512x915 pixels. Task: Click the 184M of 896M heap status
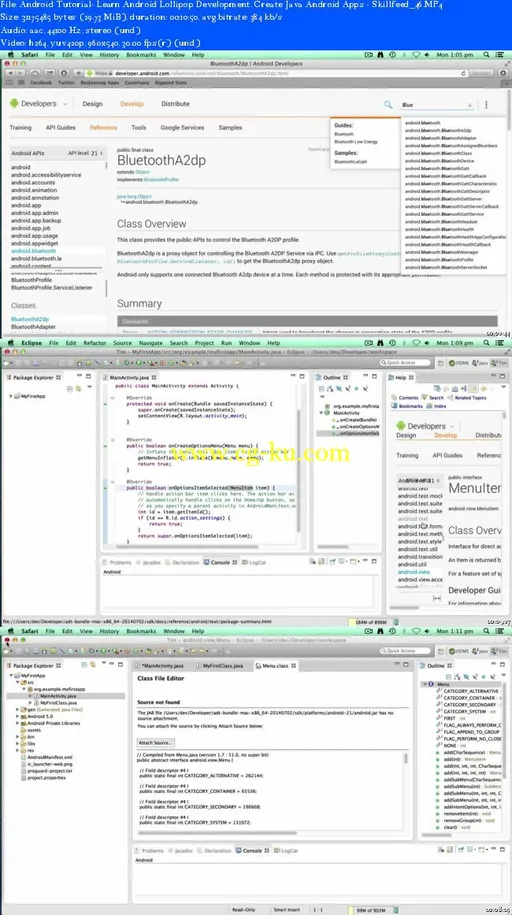[368, 623]
